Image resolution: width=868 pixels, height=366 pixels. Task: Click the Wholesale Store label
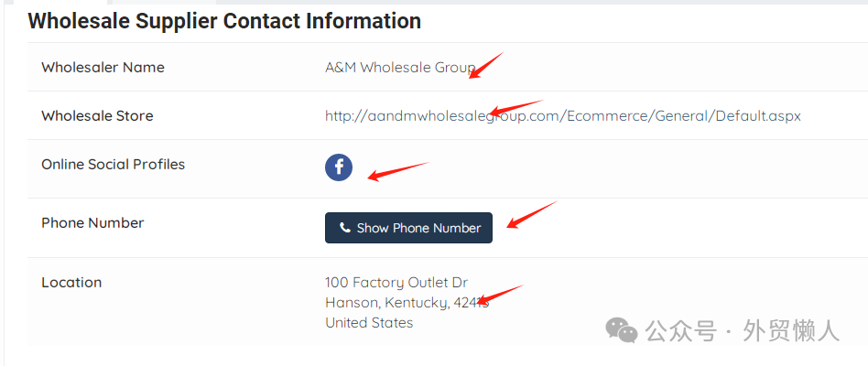point(97,116)
